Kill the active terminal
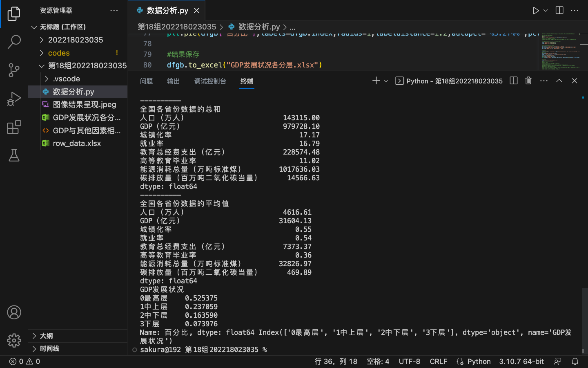588x368 pixels. [x=528, y=81]
